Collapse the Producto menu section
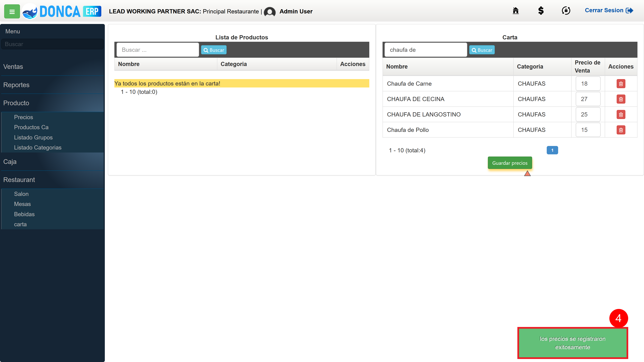 pos(52,103)
